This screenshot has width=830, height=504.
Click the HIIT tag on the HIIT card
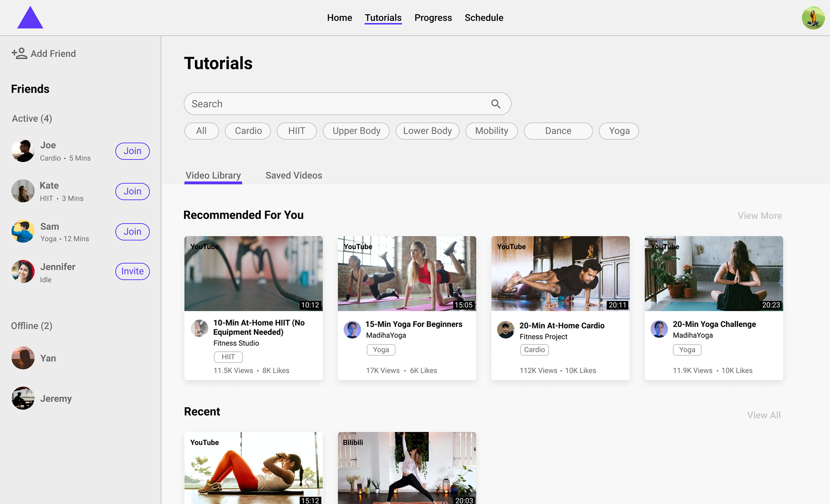[x=228, y=357]
